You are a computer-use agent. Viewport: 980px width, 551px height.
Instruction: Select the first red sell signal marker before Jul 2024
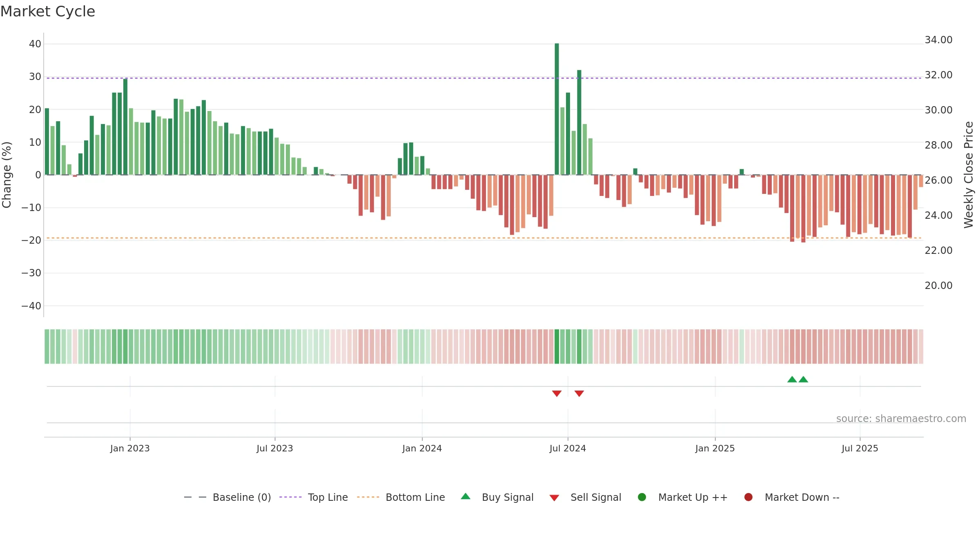click(x=557, y=393)
